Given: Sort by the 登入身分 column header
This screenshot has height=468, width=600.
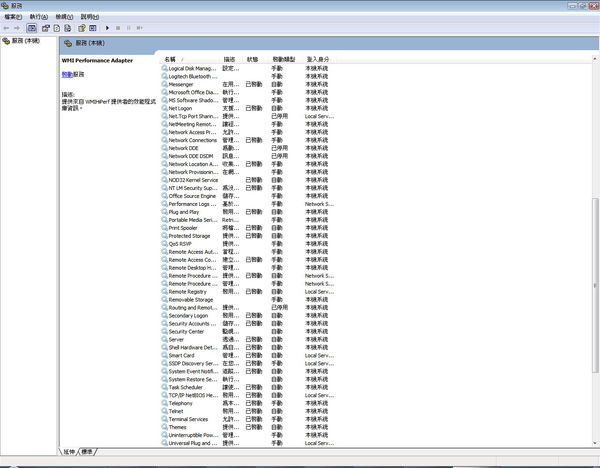Looking at the screenshot, I should point(318,59).
